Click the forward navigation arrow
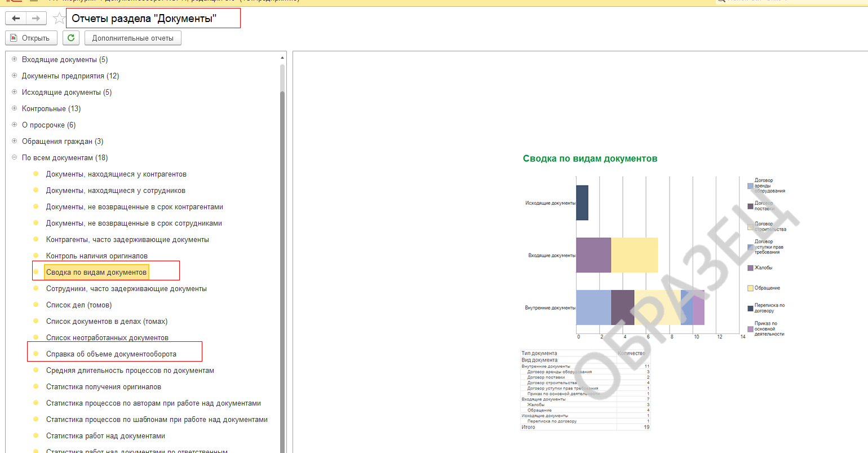The height and width of the screenshot is (453, 868). tap(36, 19)
